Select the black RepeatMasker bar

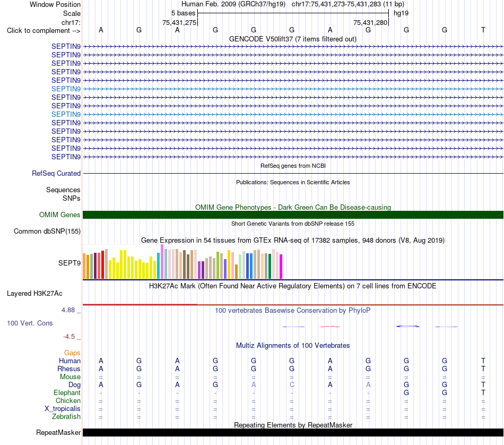pyautogui.click(x=293, y=433)
